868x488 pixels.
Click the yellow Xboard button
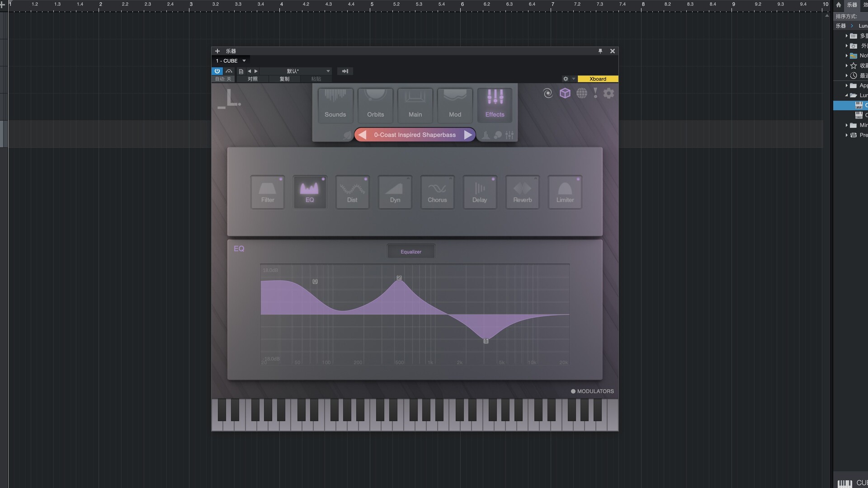[598, 79]
